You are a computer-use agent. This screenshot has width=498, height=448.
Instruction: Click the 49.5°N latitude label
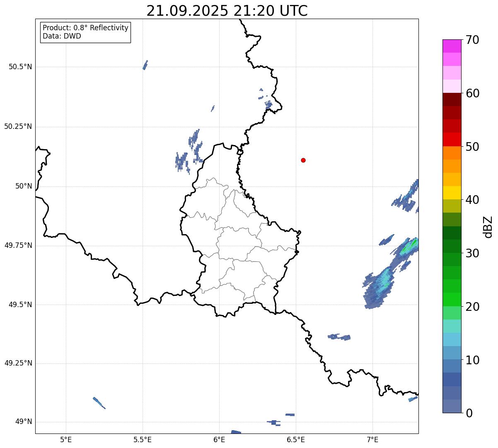tap(20, 305)
